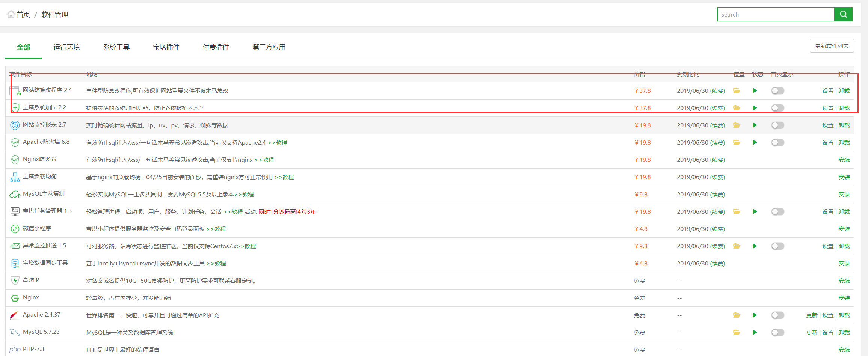Viewport: 868px width, 356px height.
Task: Click 卸载 for 网站防篡改程序
Action: tap(844, 91)
